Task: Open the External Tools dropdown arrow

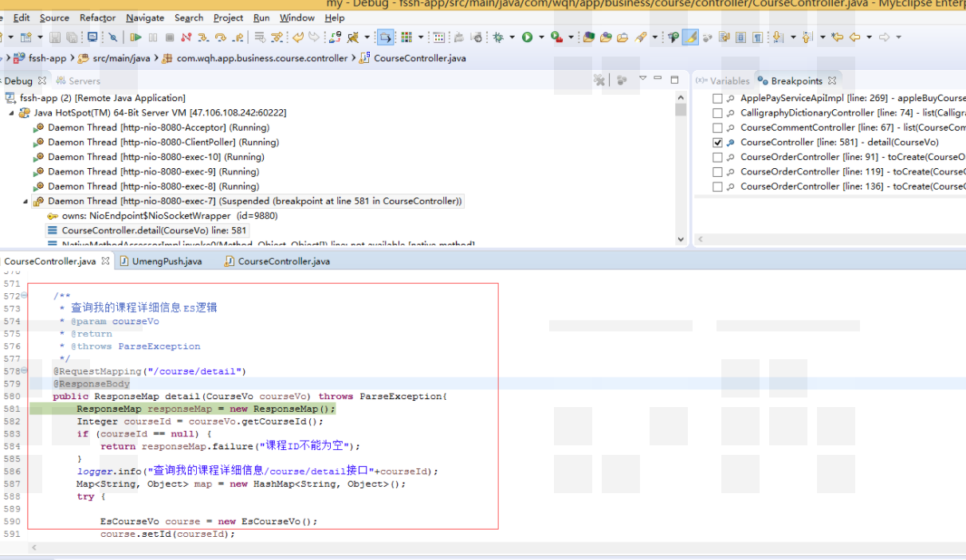Action: [x=571, y=37]
